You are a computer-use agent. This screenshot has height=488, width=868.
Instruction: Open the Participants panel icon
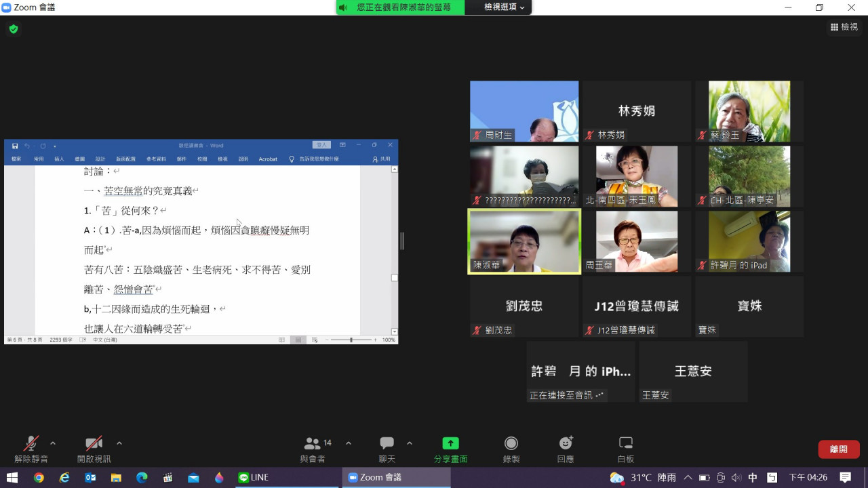[x=313, y=444]
